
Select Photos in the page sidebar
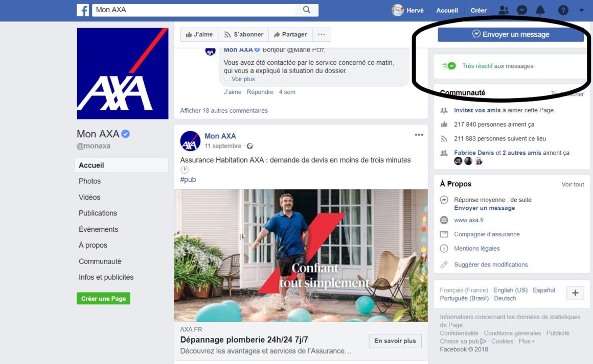pos(89,181)
